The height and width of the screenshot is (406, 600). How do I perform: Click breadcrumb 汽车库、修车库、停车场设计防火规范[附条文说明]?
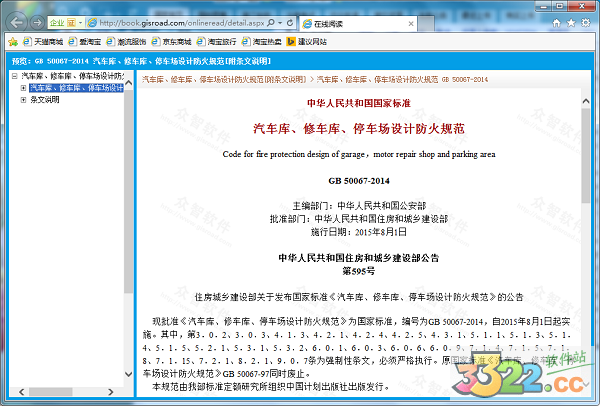(224, 80)
